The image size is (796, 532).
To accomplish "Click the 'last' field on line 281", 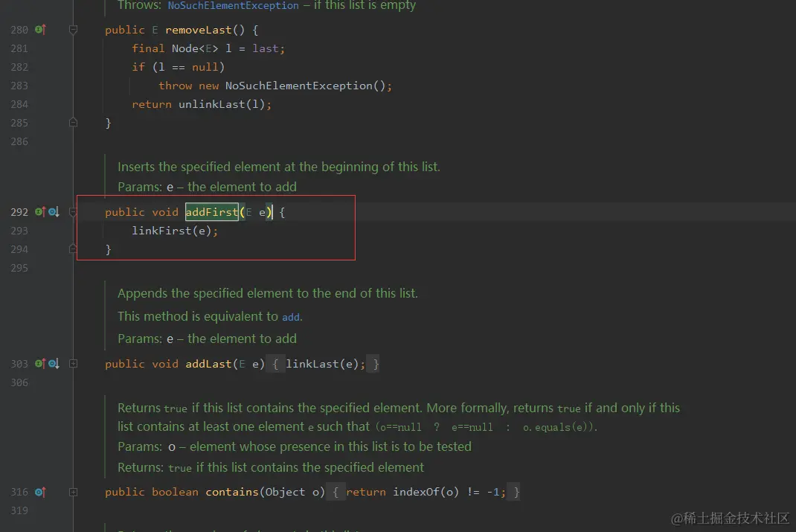I will click(x=266, y=48).
